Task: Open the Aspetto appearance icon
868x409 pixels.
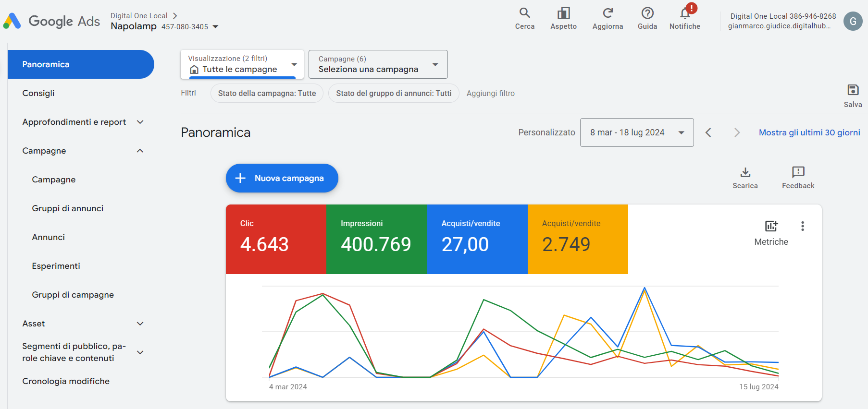Action: pos(563,13)
